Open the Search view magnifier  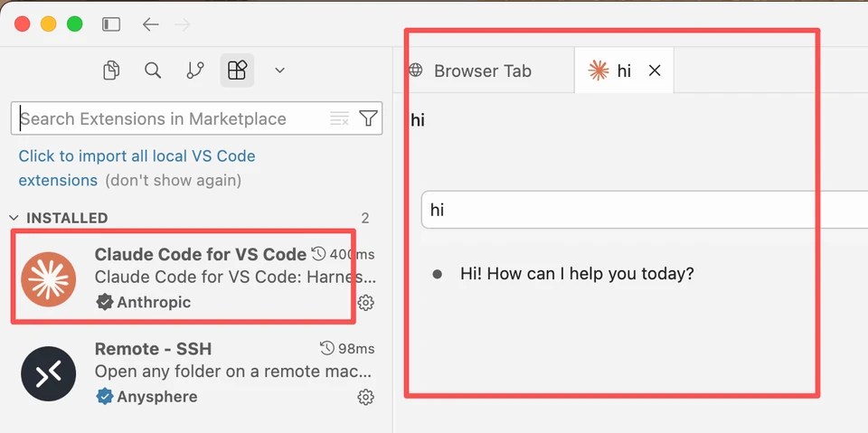[x=153, y=71]
